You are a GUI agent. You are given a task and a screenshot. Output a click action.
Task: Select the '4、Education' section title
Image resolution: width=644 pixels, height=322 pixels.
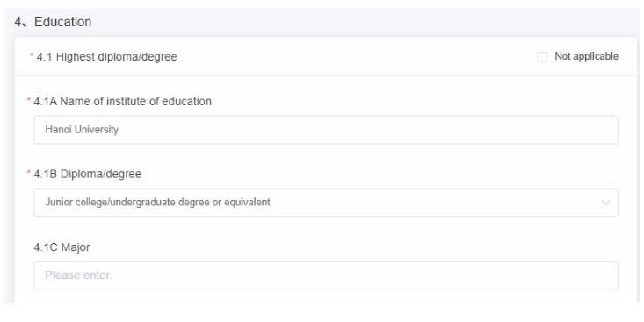pos(53,22)
